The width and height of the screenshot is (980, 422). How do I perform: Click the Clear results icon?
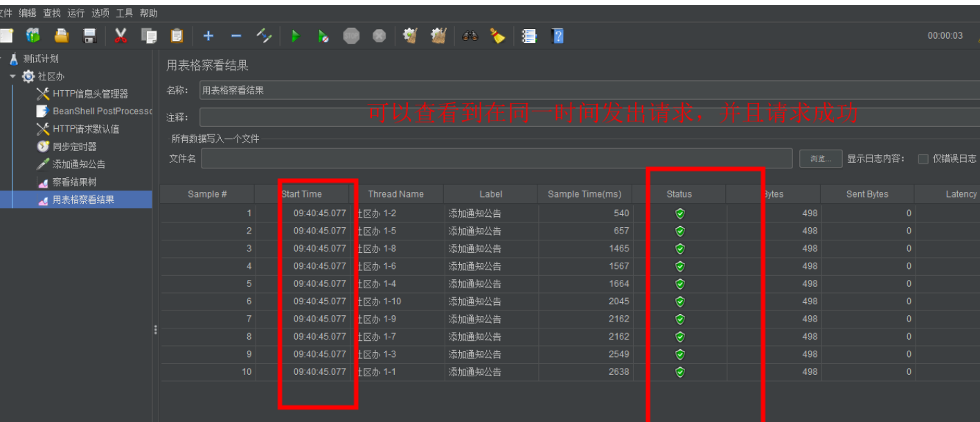[x=410, y=35]
